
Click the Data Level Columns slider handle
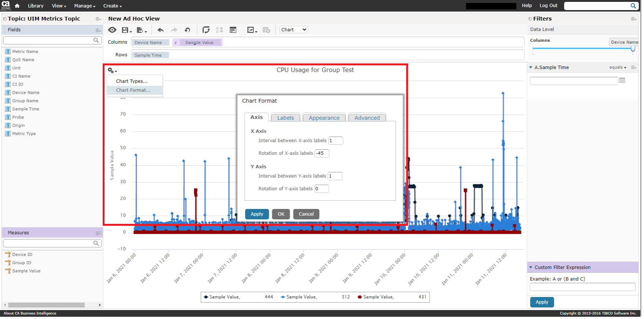click(x=633, y=49)
